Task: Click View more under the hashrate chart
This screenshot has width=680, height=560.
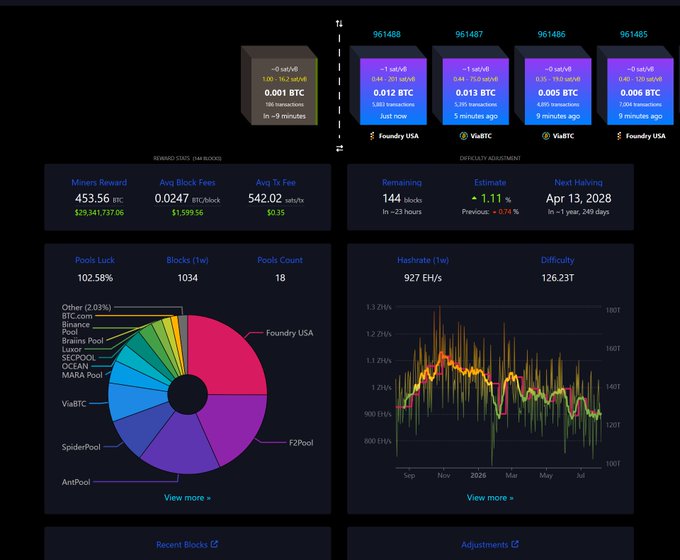Action: point(490,498)
